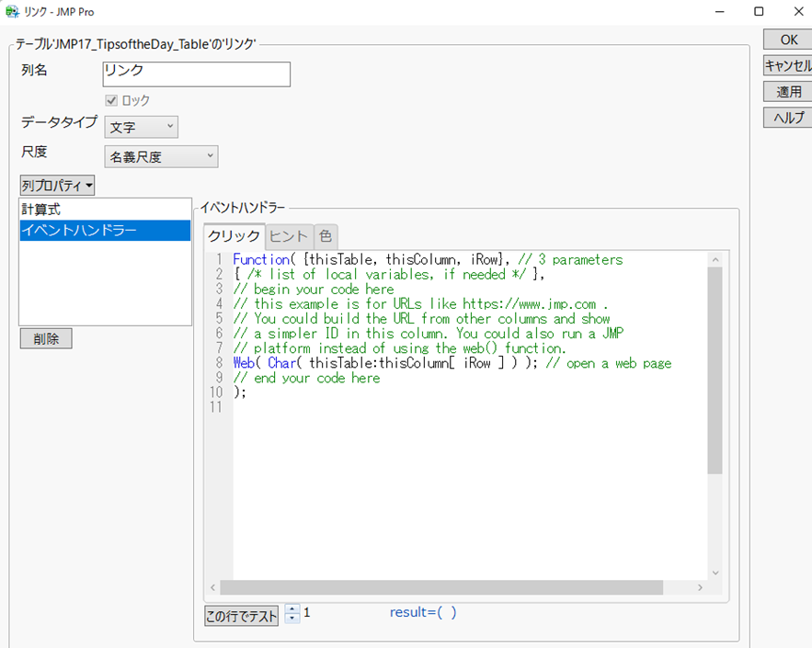This screenshot has height=648, width=812.
Task: Decrease the test row number with down arrow
Action: [x=292, y=619]
